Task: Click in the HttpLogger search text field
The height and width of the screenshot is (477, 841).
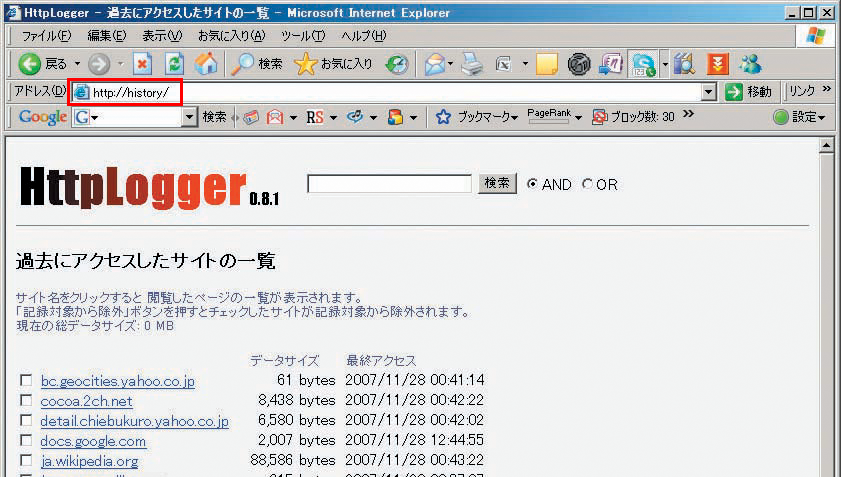Action: point(389,184)
